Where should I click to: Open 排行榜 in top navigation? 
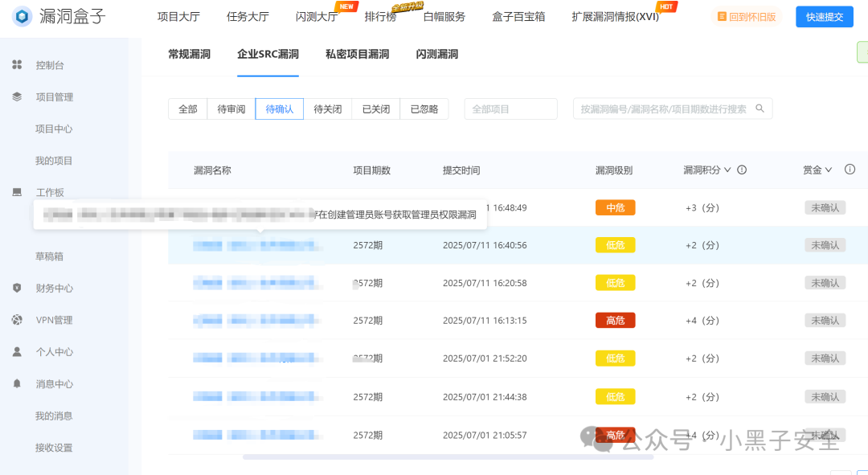pos(381,17)
